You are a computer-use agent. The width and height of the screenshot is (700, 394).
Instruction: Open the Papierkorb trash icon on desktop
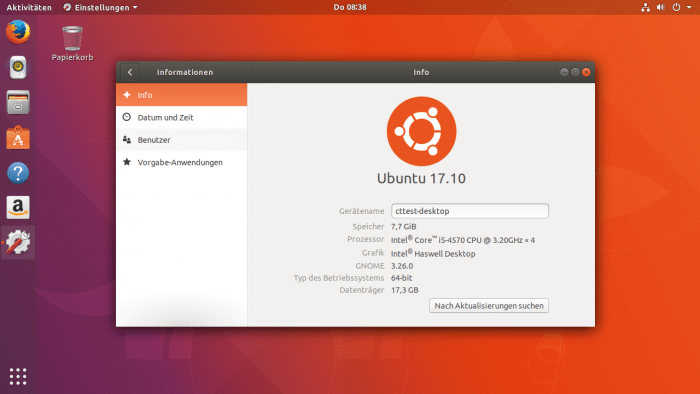(x=72, y=43)
